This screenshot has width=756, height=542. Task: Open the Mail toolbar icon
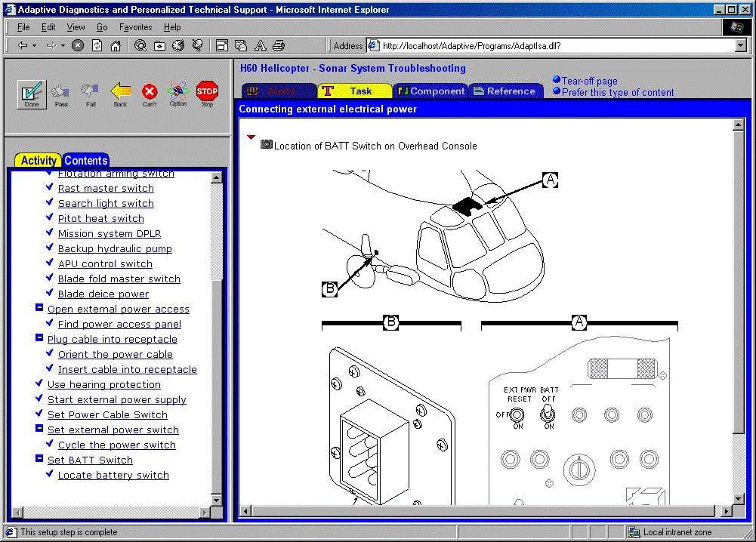241,45
